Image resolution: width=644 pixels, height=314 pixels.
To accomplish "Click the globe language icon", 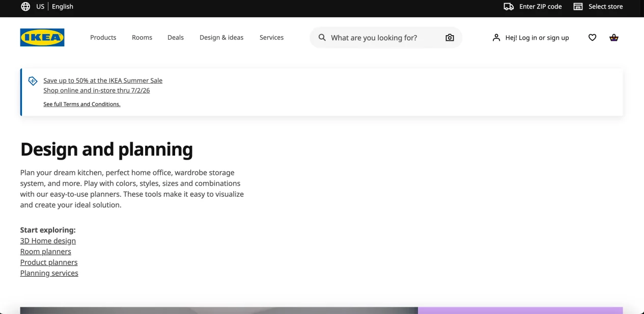I will (25, 7).
